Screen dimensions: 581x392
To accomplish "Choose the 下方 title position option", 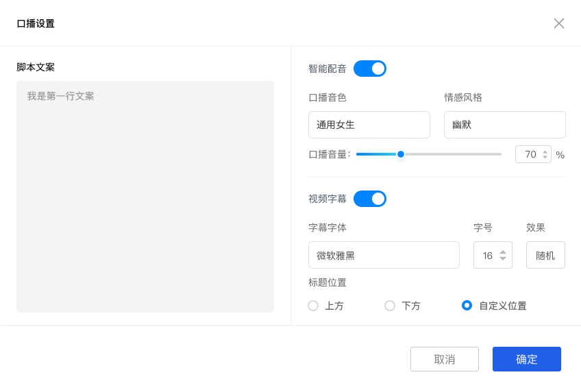I will click(390, 306).
